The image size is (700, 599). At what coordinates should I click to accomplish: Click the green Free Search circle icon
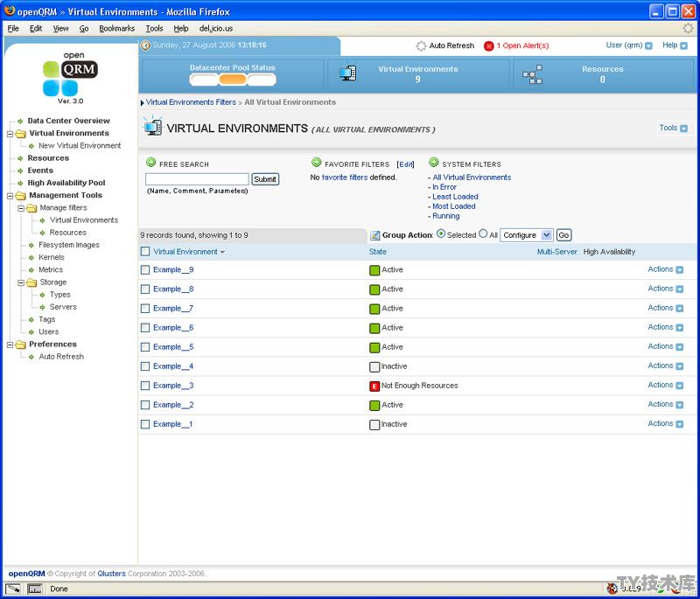coord(150,163)
